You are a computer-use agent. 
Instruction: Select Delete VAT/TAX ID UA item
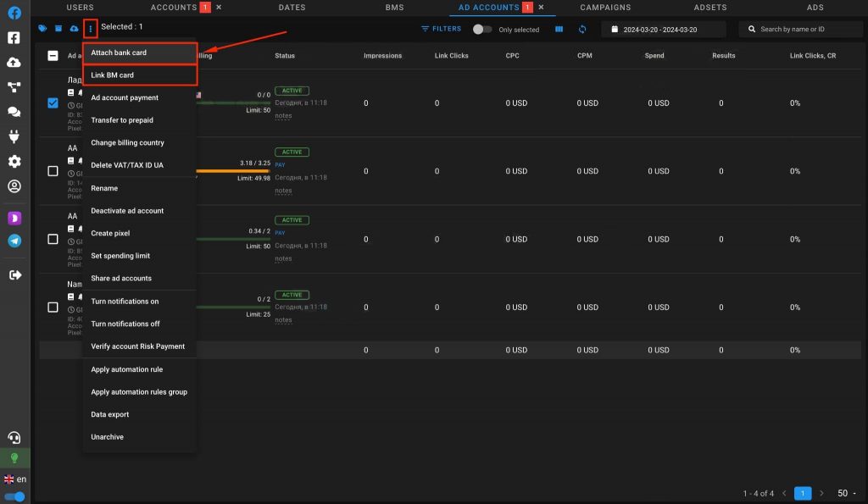click(140, 165)
